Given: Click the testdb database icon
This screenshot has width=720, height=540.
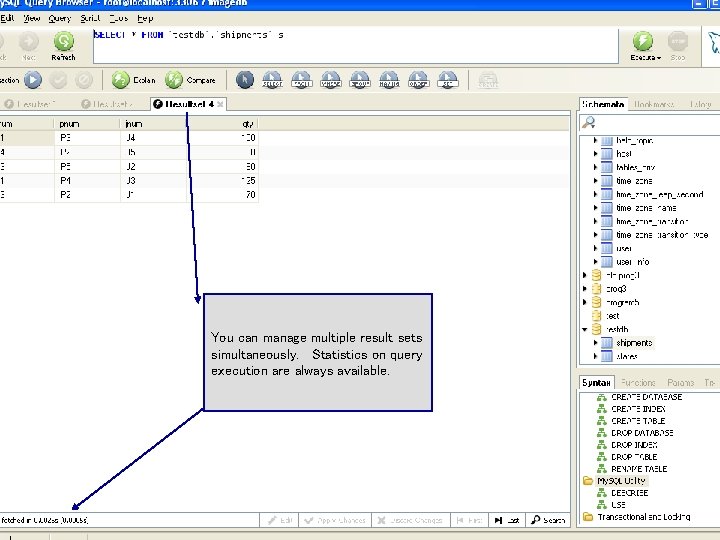Looking at the screenshot, I should (596, 329).
